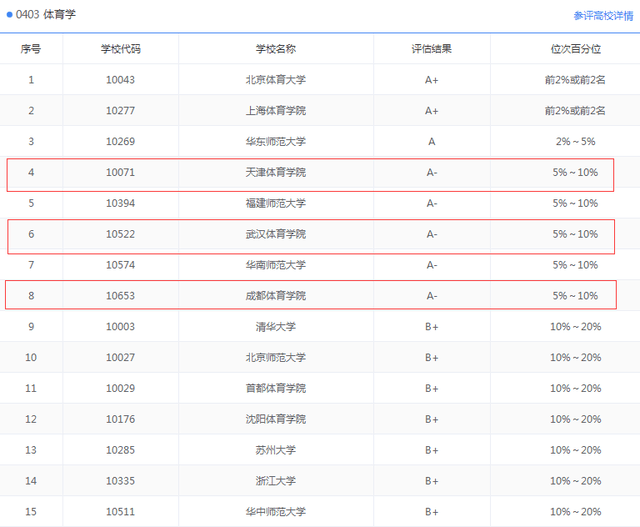
Task: Click B+ result for 浙江大学
Action: click(431, 480)
